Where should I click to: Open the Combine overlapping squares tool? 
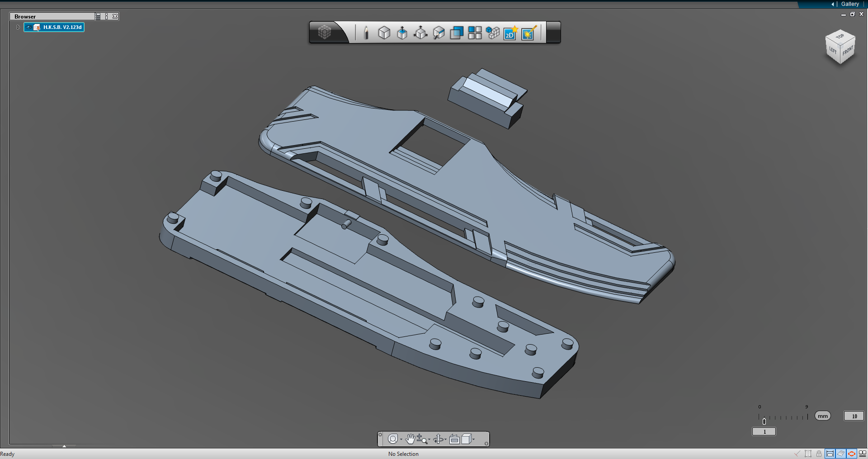pos(457,33)
